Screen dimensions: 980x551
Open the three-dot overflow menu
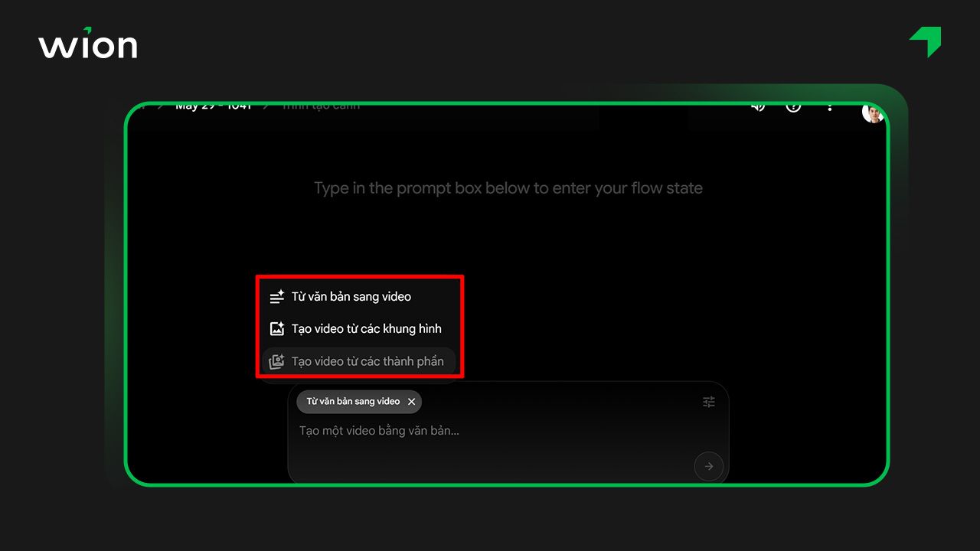click(830, 107)
